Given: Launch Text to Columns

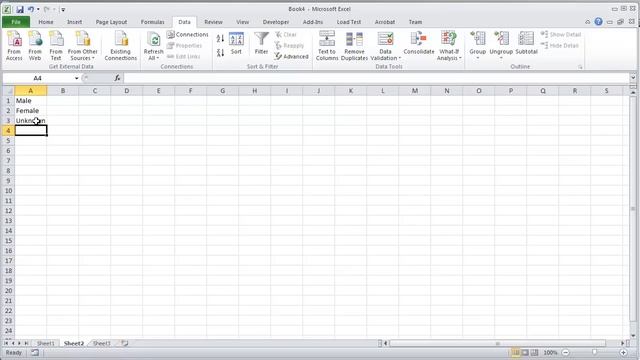Looking at the screenshot, I should pos(327,46).
